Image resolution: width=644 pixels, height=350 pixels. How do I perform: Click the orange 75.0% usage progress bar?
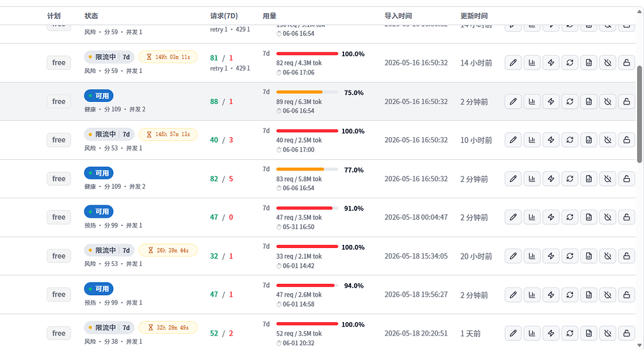307,92
